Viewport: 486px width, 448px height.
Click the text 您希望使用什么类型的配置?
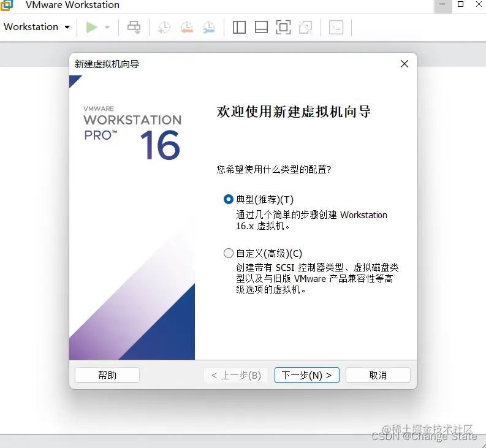click(274, 169)
